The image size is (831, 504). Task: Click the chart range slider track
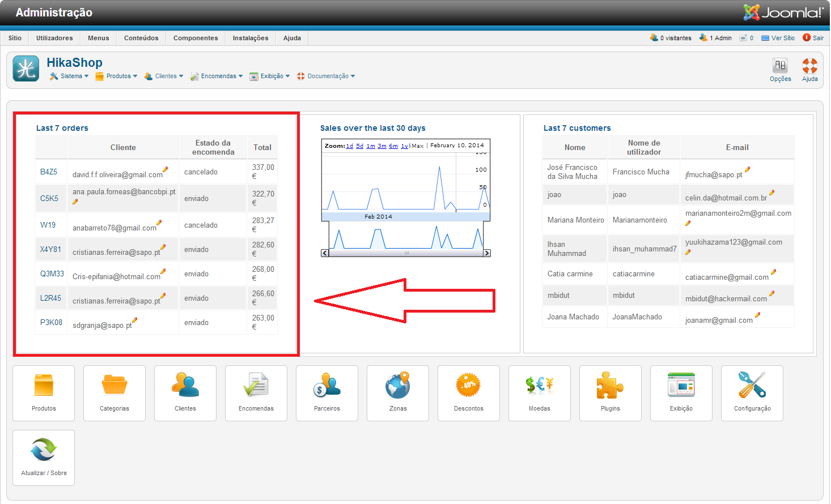pos(406,253)
